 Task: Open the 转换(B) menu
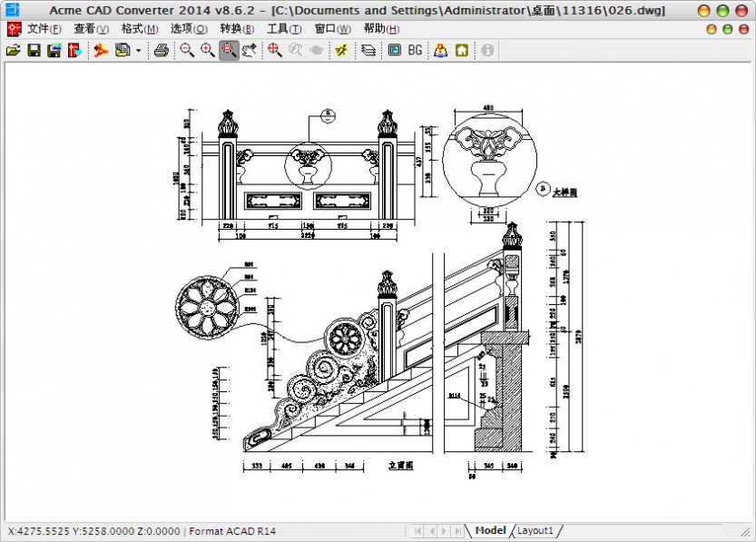point(237,29)
